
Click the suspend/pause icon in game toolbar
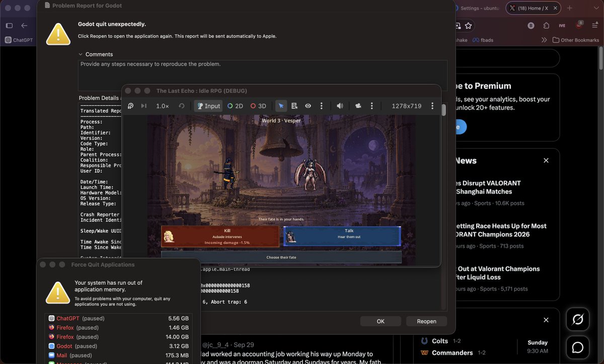(x=131, y=106)
